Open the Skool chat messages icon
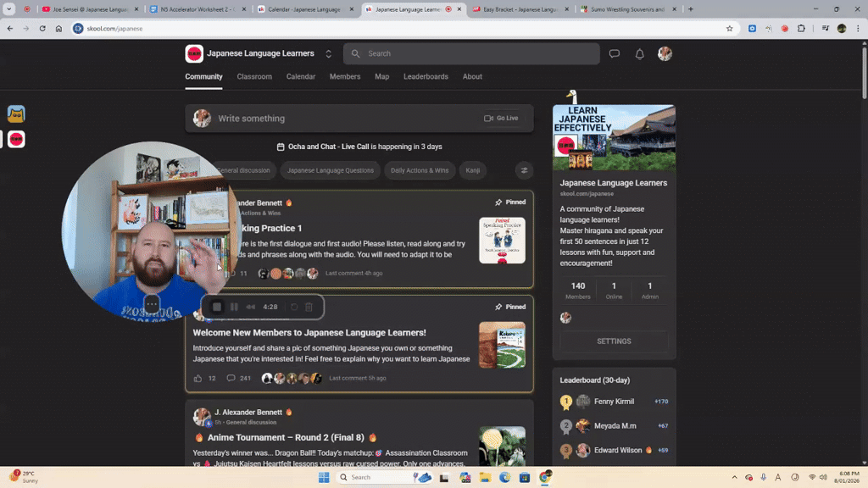This screenshot has width=868, height=488. tap(614, 53)
